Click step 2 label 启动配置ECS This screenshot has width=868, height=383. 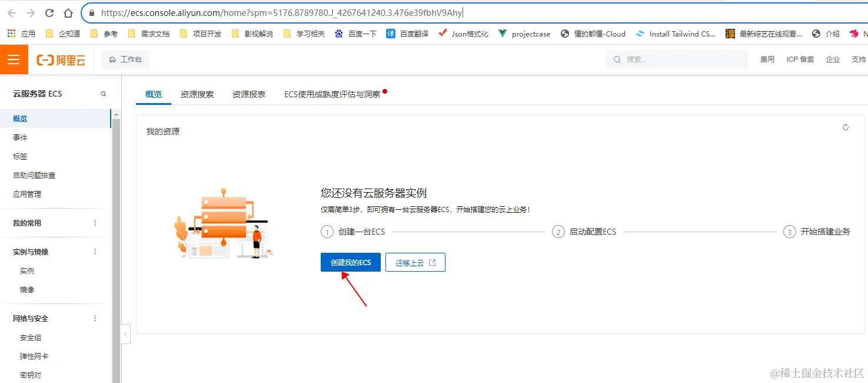coord(593,232)
